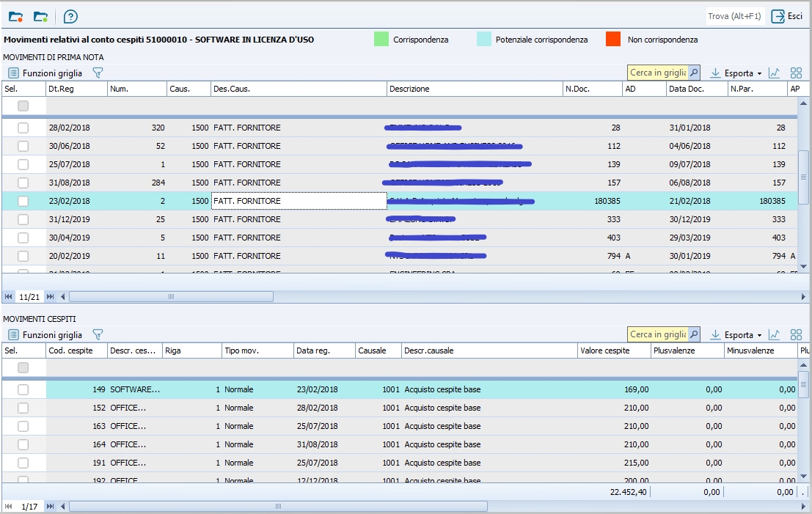Click the Esci button

(x=787, y=16)
